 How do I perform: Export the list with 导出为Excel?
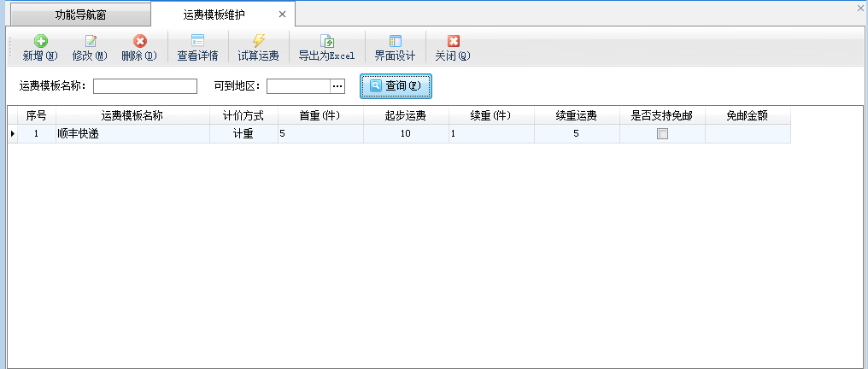tap(326, 42)
